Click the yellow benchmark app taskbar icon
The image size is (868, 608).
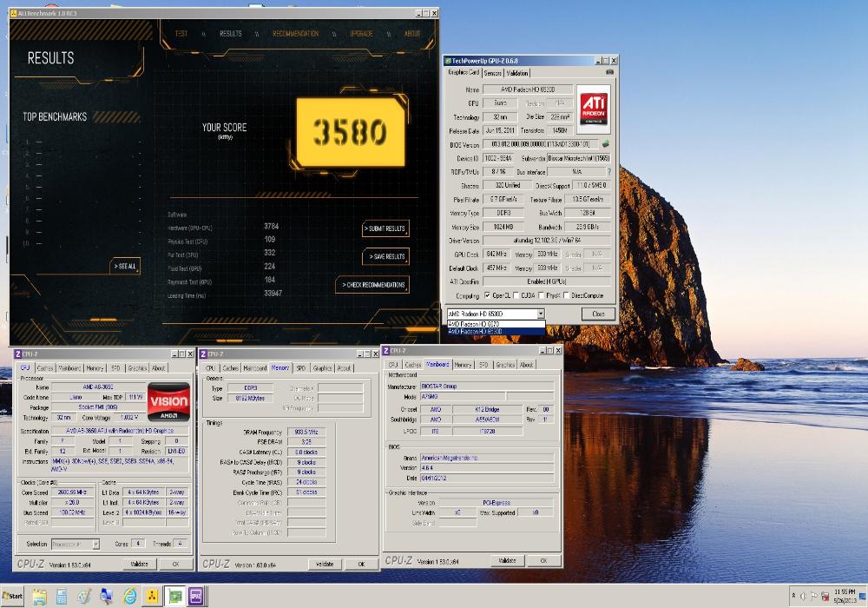[152, 597]
